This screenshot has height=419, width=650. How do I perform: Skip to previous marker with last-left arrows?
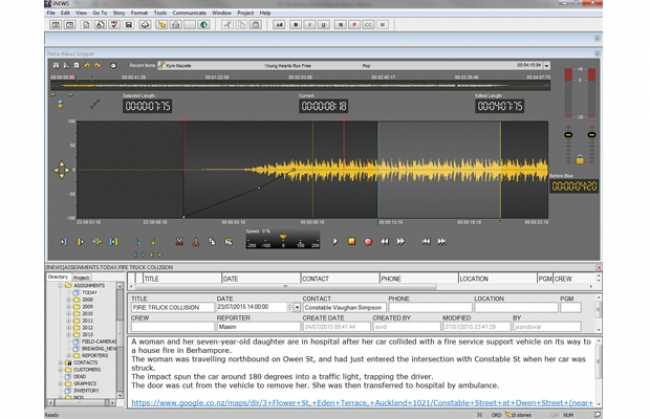coord(426,242)
